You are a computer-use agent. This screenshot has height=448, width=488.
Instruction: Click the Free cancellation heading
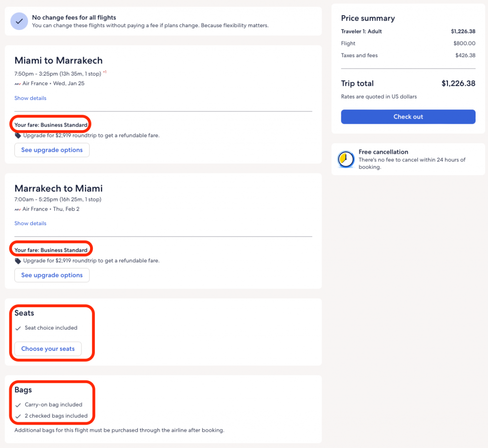tap(383, 152)
